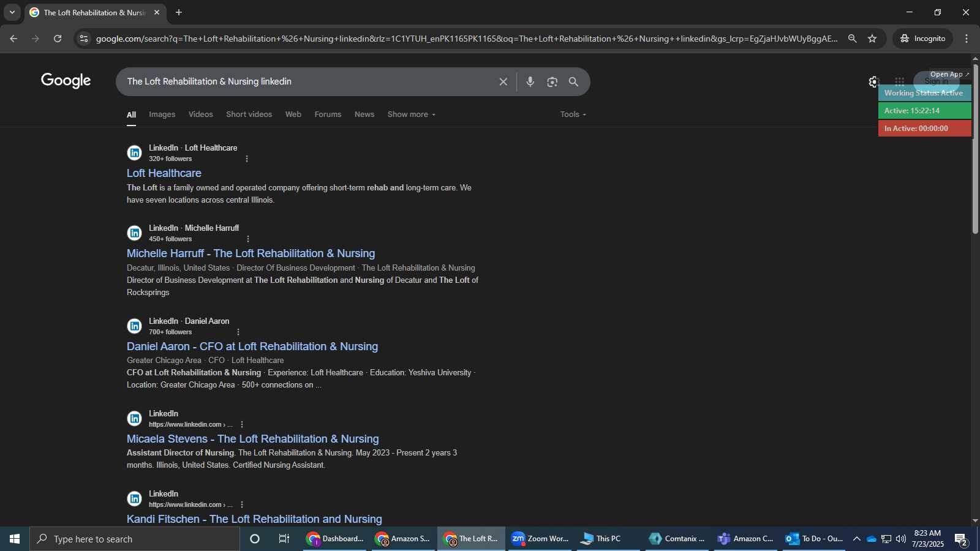980x551 pixels.
Task: Open more options for Daniel Aaron result
Action: point(238,332)
